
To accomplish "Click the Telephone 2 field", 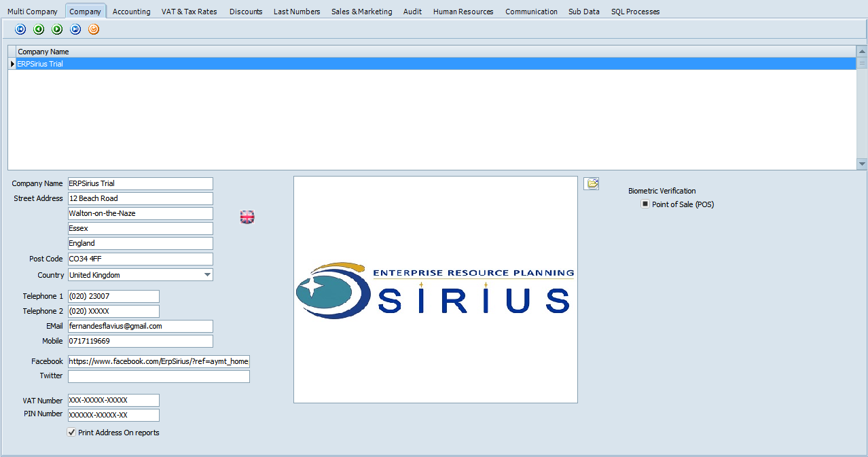I will point(113,311).
